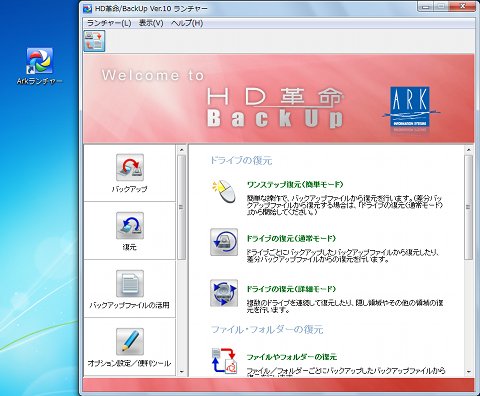Click main panel scrollbar up arrow
The height and width of the screenshot is (396, 480).
(468, 150)
